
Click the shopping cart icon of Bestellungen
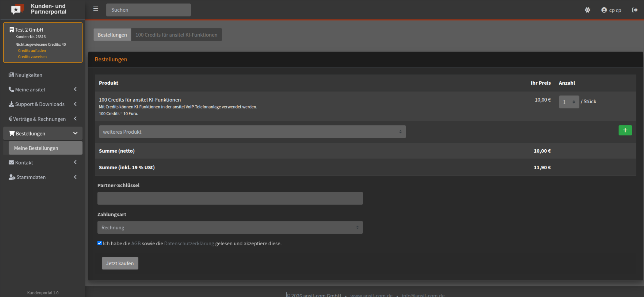[12, 133]
